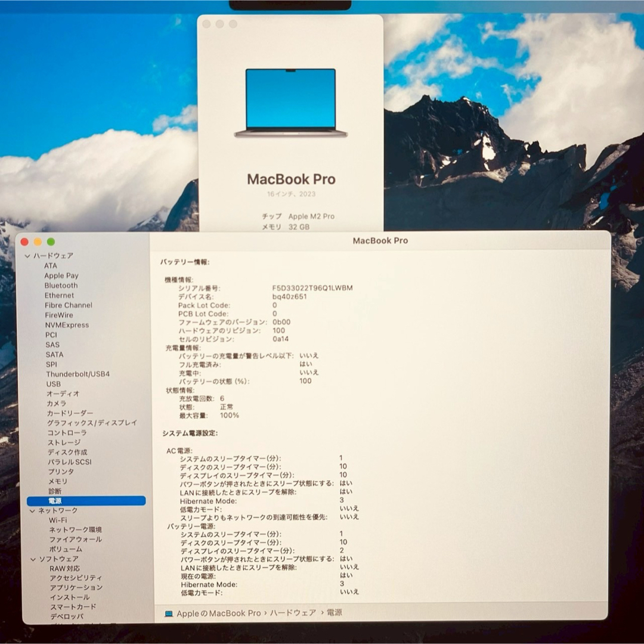Viewport: 644px width, 644px height.
Task: Collapse the ネットワーク section chevron
Action: [x=32, y=511]
